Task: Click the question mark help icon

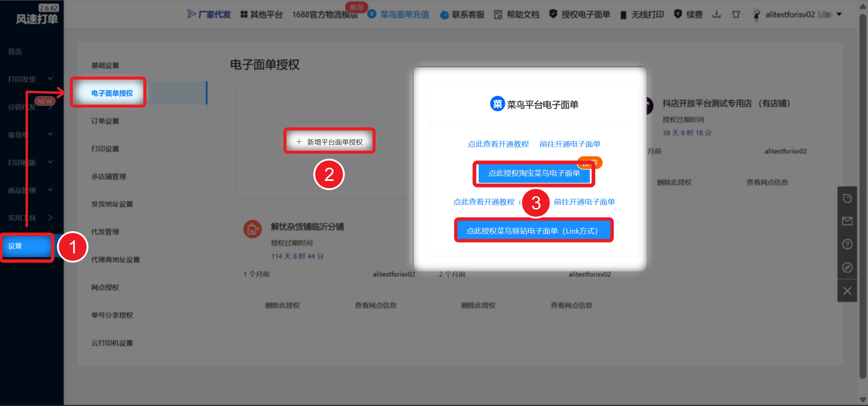Action: pyautogui.click(x=847, y=244)
